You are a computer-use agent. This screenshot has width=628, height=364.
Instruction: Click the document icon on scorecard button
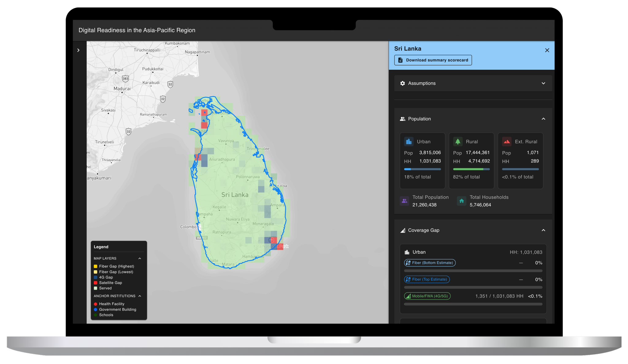pyautogui.click(x=400, y=60)
